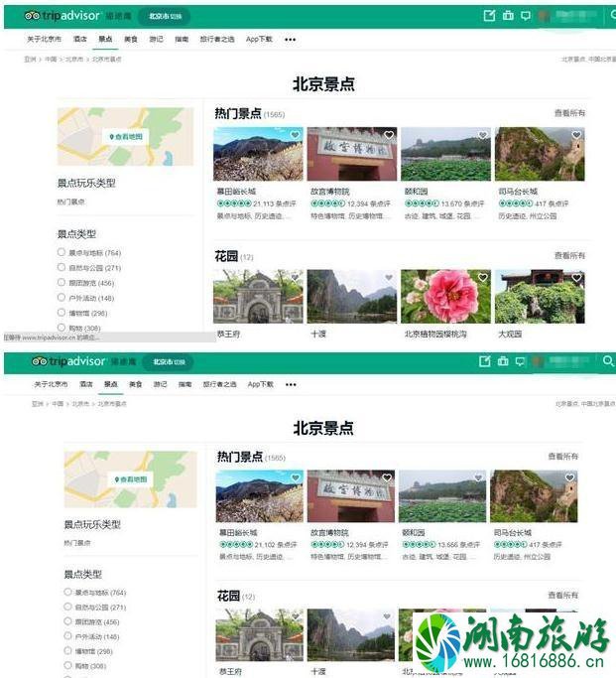Click 查看地图 button on lower page map
The height and width of the screenshot is (678, 616).
[131, 479]
